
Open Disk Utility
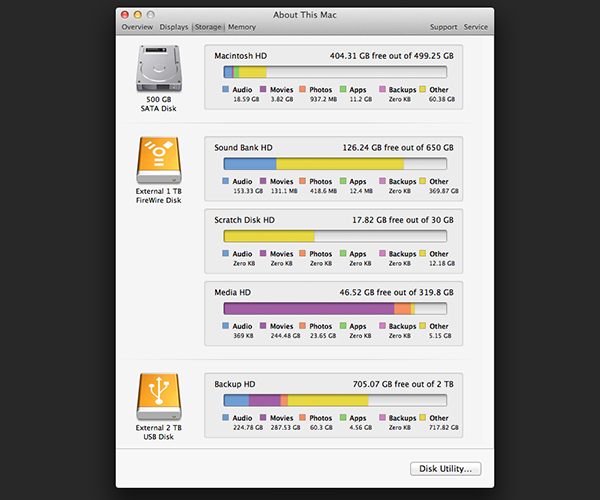click(x=445, y=469)
